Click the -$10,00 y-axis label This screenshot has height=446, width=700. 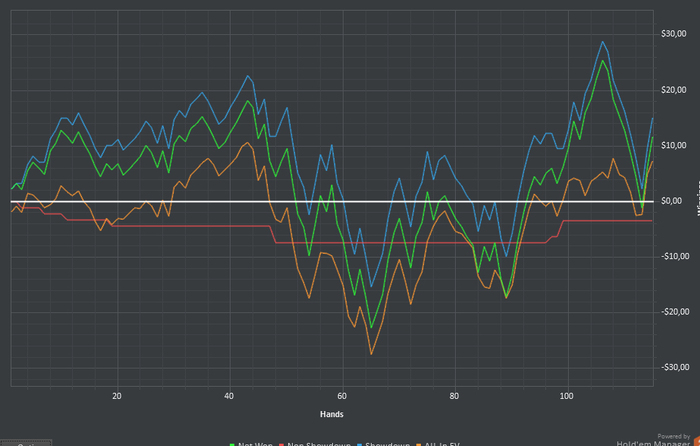pos(675,256)
